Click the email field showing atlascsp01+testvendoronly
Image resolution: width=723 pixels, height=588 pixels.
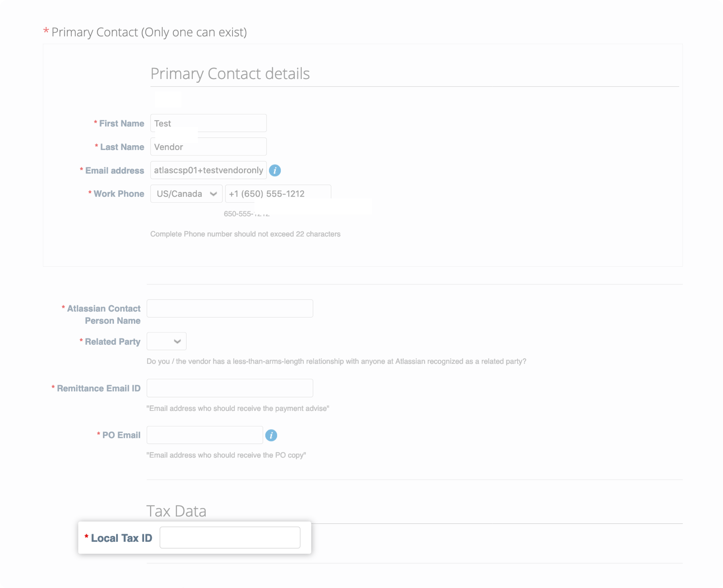point(208,170)
